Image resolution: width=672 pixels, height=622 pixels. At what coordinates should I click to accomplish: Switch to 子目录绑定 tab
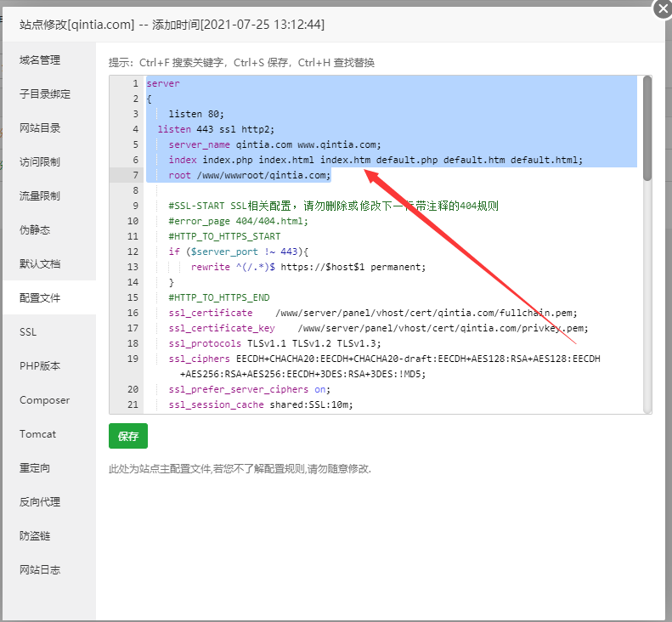[45, 94]
